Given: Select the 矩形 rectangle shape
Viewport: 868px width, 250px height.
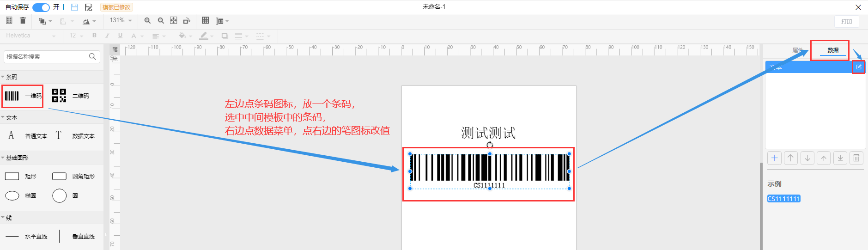Looking at the screenshot, I should 21,176.
